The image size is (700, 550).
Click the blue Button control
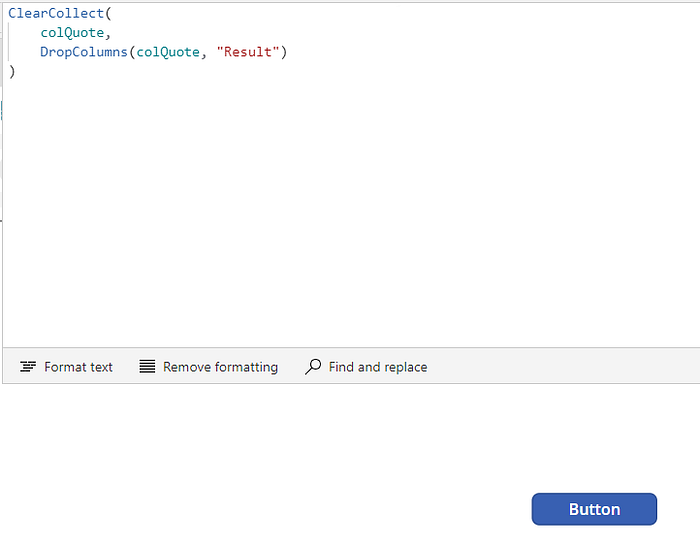pyautogui.click(x=594, y=509)
